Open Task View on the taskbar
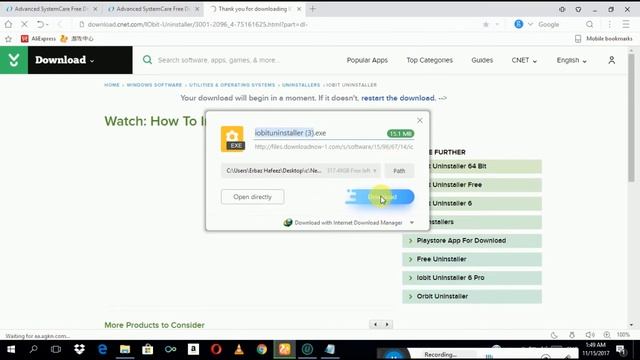640x360 pixels. 56,349
